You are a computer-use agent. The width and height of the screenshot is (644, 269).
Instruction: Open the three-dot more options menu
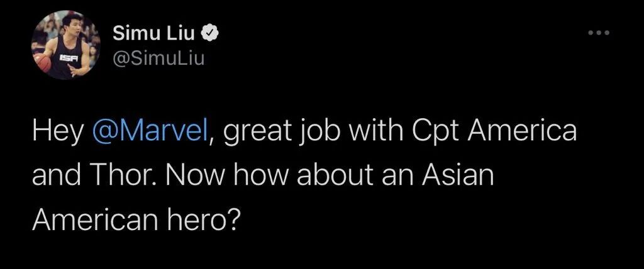click(x=598, y=31)
